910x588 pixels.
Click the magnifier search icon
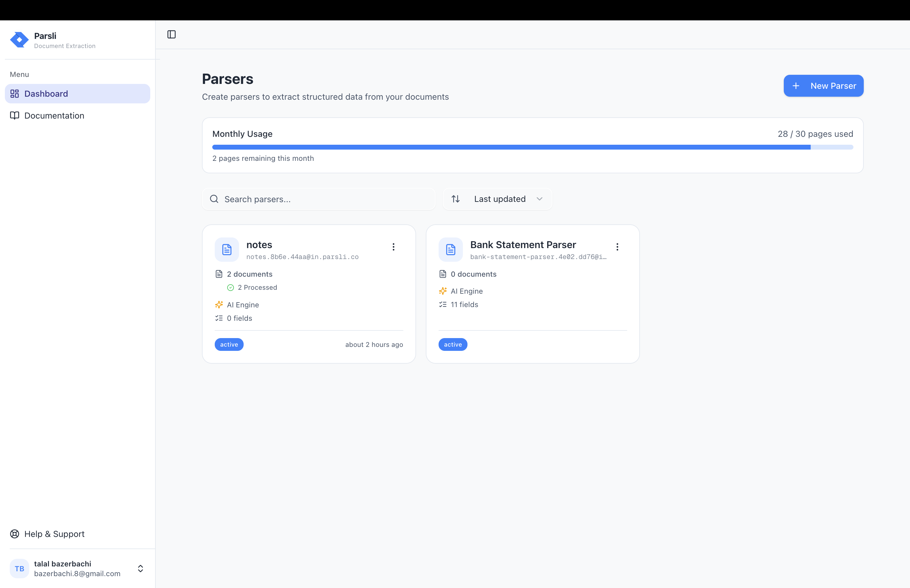point(214,199)
